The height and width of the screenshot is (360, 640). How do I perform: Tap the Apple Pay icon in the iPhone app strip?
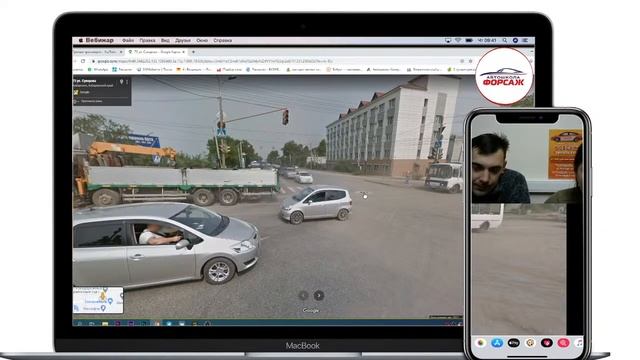513,343
